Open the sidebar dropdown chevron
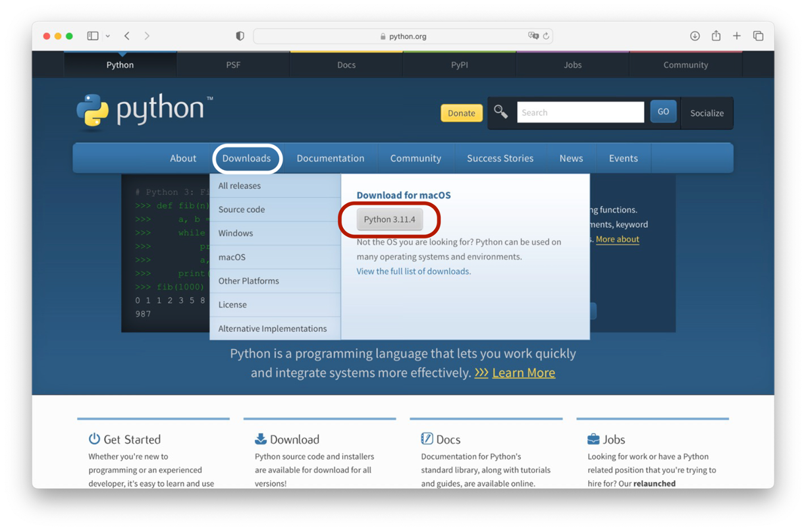Viewport: 806px width, 532px height. tap(107, 36)
